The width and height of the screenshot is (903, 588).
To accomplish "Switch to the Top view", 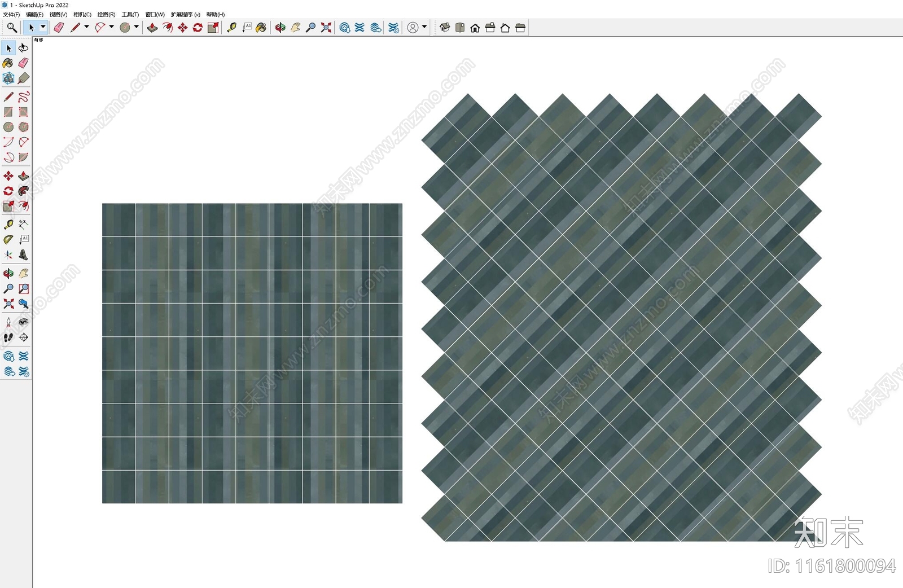I will 460,27.
